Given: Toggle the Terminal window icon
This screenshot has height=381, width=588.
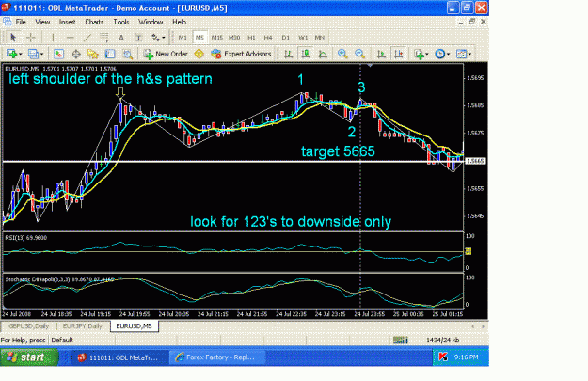Looking at the screenshot, I should (x=110, y=54).
